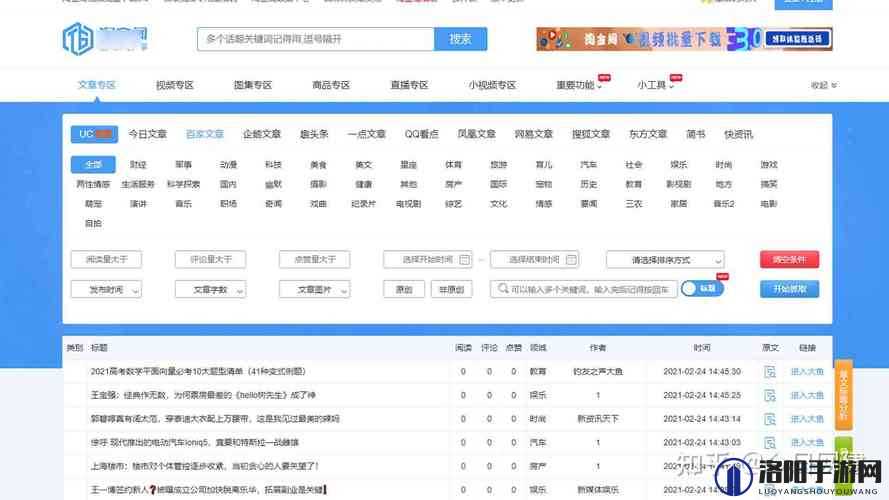Open article title mentioning hello树先生

203,395
